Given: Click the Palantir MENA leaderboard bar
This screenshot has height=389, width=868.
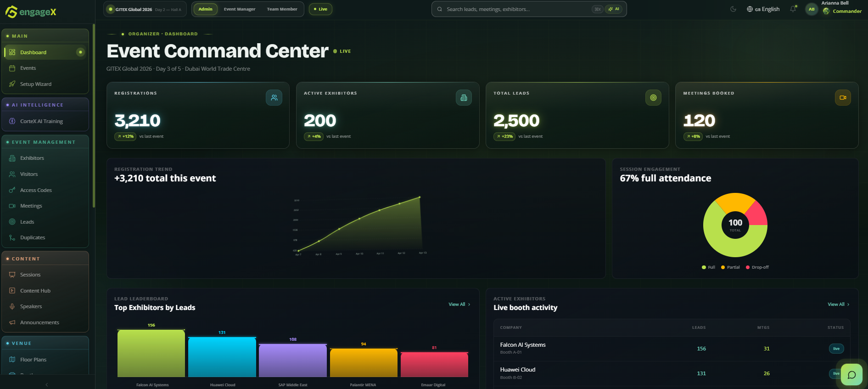Looking at the screenshot, I should [364, 363].
